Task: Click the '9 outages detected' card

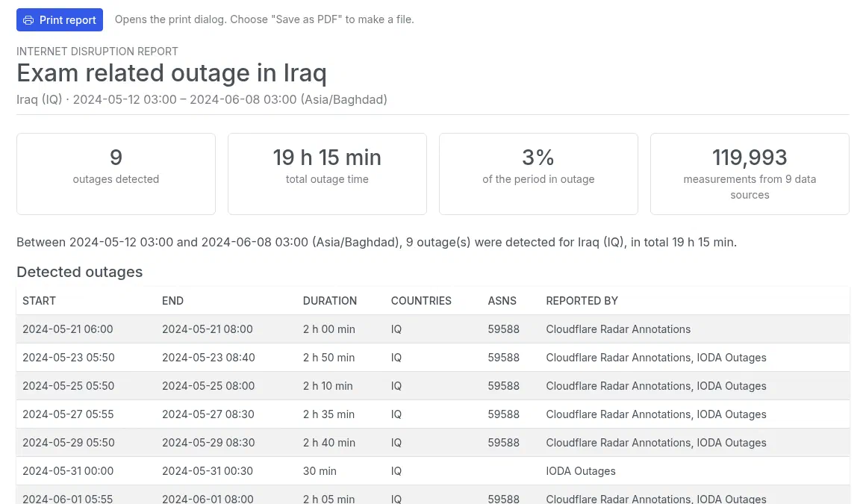Action: pyautogui.click(x=116, y=173)
